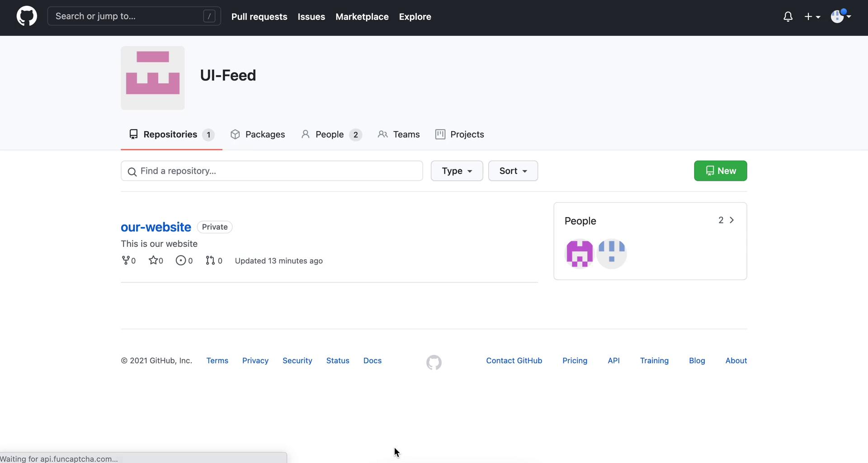Switch to the Projects tab
Screen dimensions: 868x463
point(459,134)
